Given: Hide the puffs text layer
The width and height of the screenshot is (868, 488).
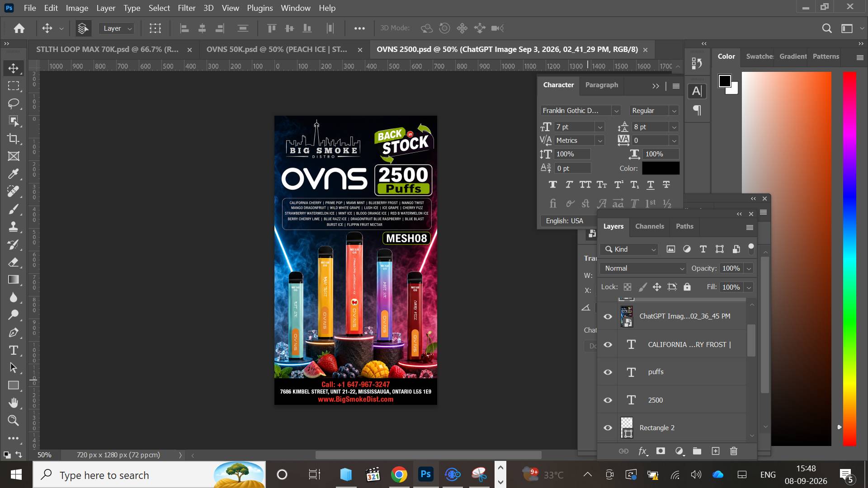Looking at the screenshot, I should point(608,372).
